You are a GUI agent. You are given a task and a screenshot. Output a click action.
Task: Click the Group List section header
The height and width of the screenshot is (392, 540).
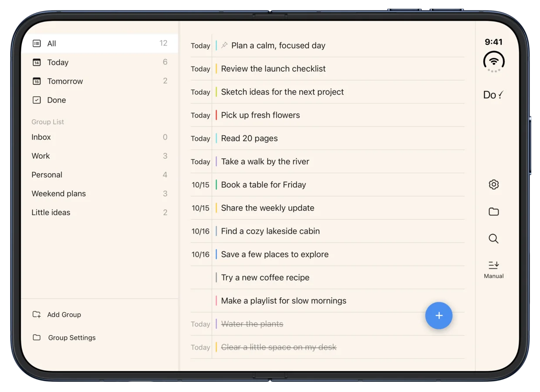(47, 122)
